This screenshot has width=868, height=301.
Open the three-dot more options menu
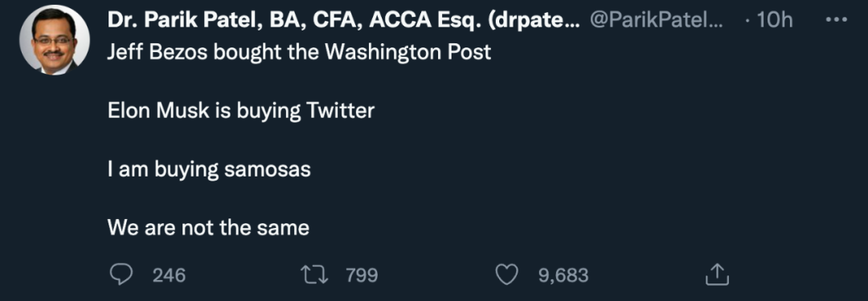(x=836, y=21)
